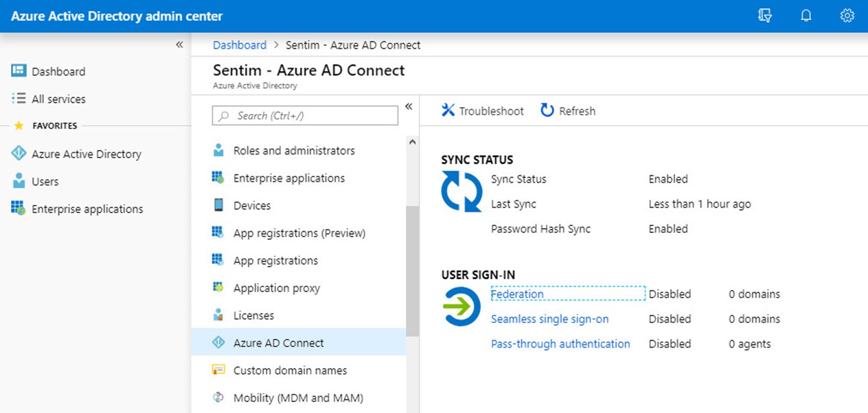Viewport: 868px width, 413px height.
Task: Click the "SYNC STATUS" heading
Action: pos(477,159)
